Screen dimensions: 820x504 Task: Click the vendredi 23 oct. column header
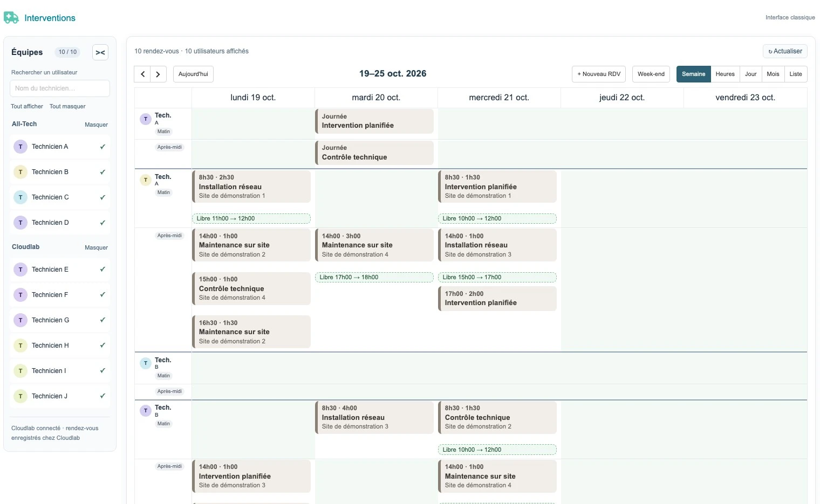(745, 98)
